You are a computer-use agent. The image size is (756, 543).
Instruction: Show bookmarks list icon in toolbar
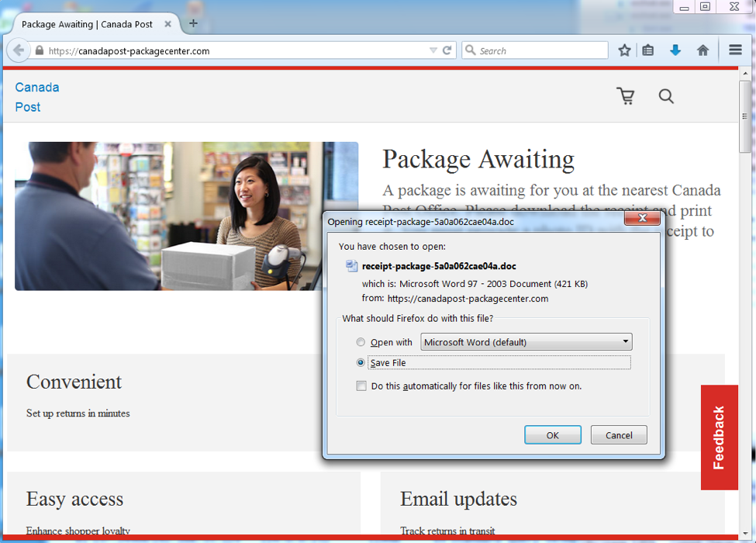point(648,50)
